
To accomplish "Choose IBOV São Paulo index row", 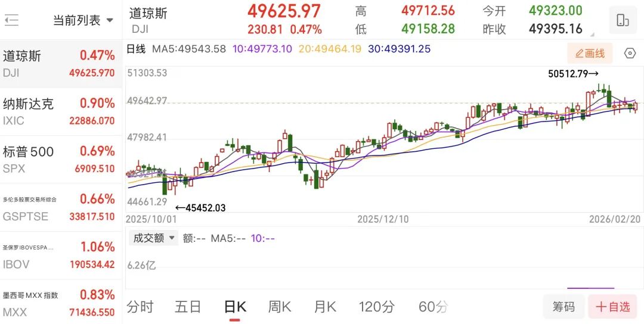I will tap(60, 256).
